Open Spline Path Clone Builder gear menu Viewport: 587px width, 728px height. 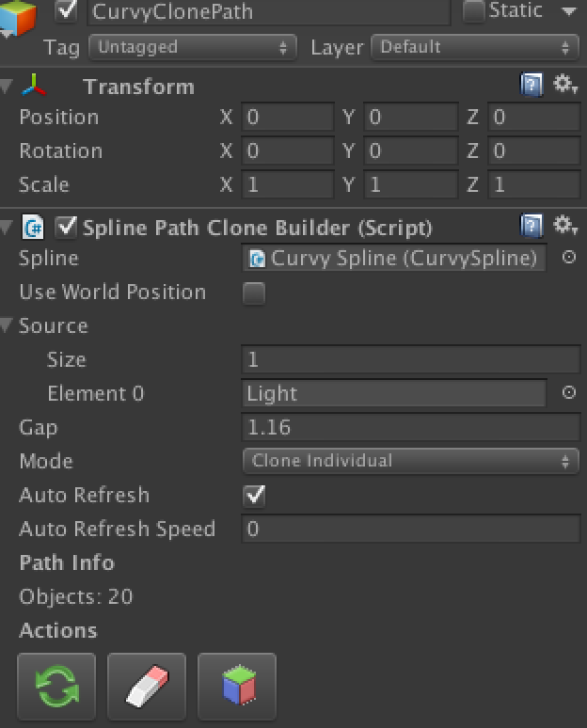(564, 226)
